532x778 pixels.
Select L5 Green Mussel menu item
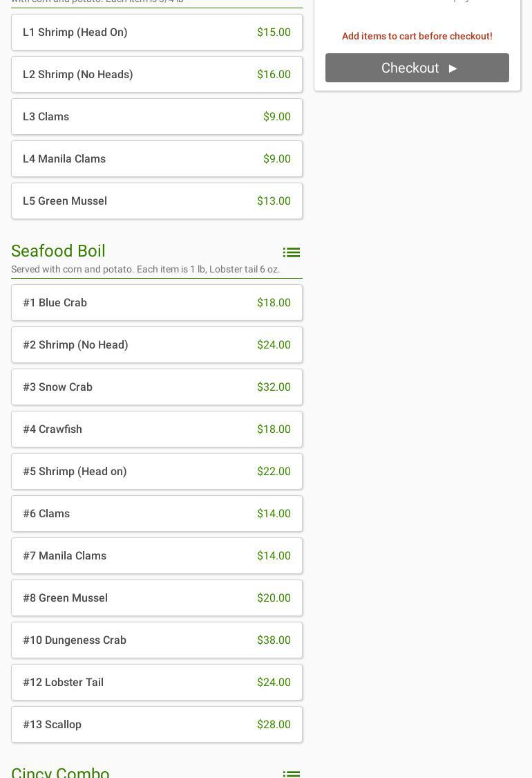click(157, 201)
